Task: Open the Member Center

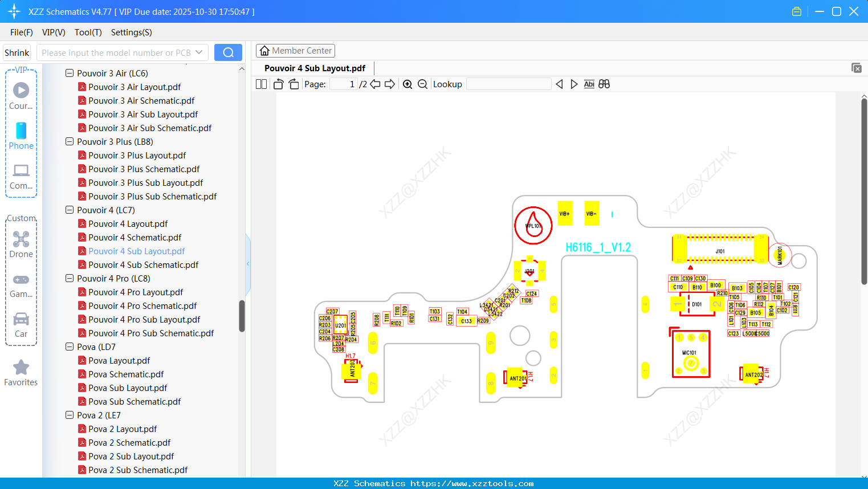Action: pos(295,50)
